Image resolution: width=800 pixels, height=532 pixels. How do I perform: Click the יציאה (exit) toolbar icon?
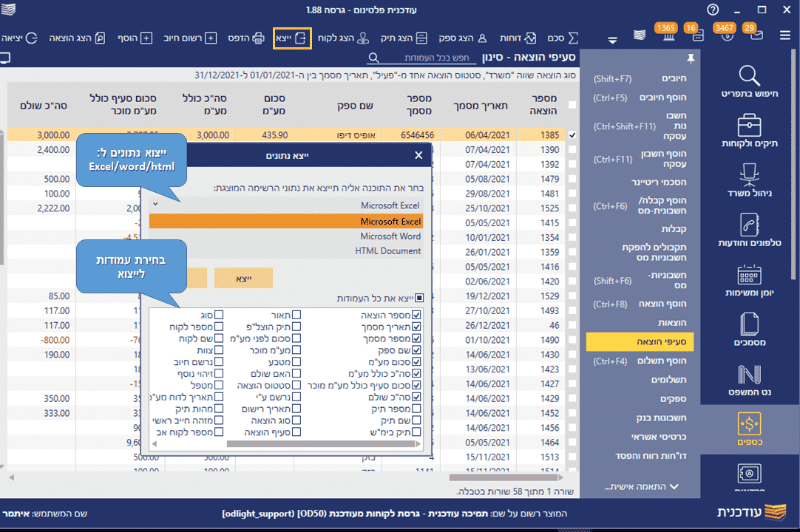19,38
